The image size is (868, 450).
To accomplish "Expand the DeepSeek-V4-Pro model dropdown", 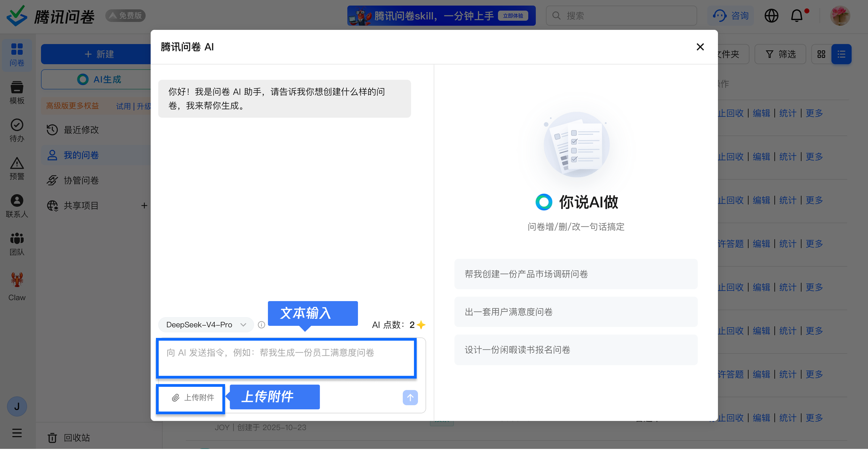I will tap(206, 324).
